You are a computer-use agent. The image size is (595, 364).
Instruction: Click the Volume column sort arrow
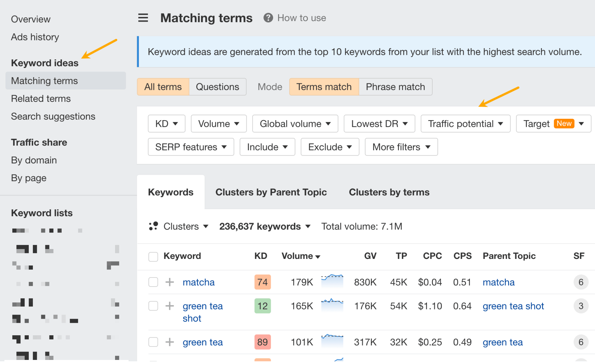[x=318, y=256]
